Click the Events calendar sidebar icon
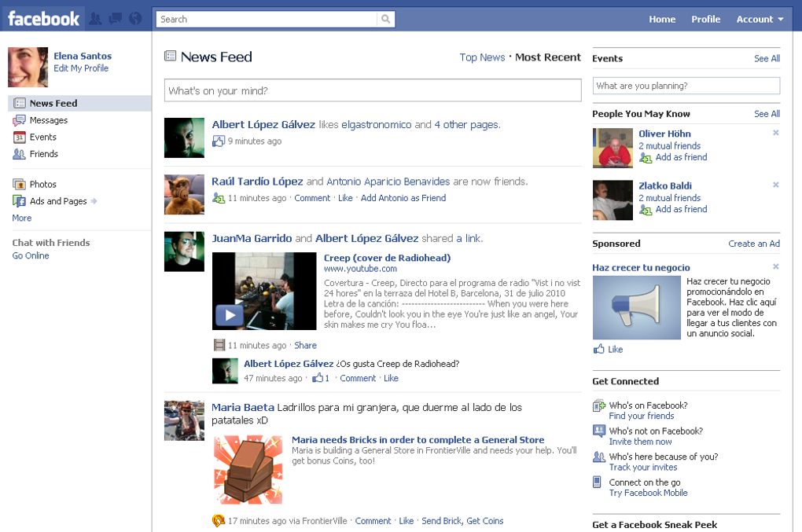Image resolution: width=802 pixels, height=532 pixels. pos(20,137)
